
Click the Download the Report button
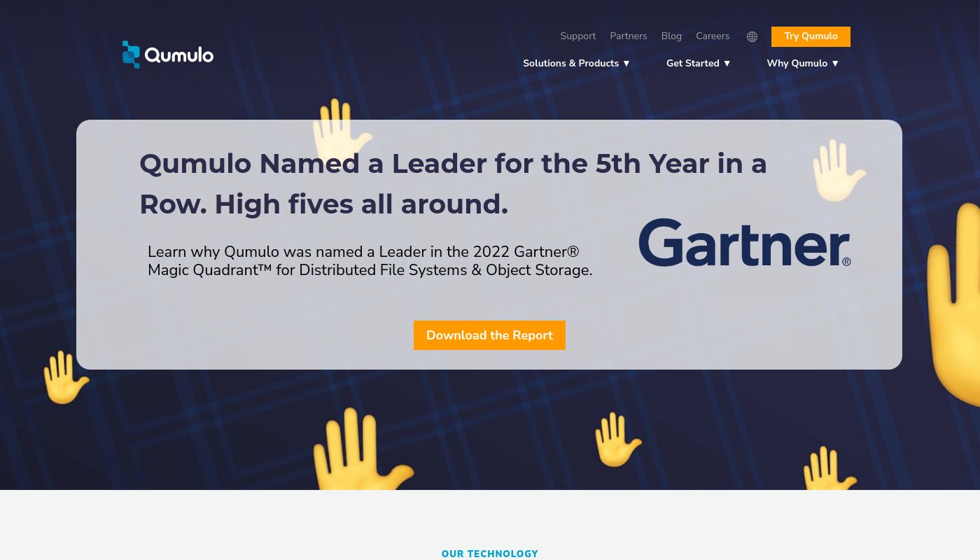489,335
